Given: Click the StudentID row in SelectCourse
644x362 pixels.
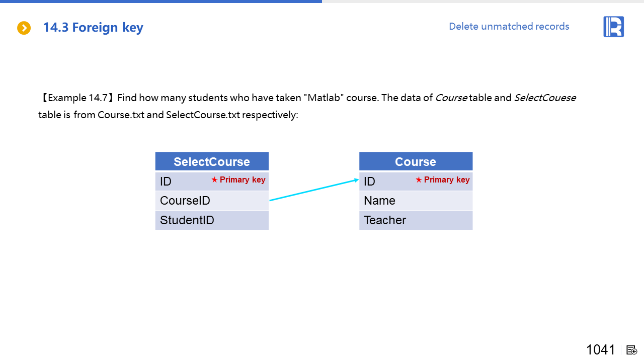Looking at the screenshot, I should (212, 220).
